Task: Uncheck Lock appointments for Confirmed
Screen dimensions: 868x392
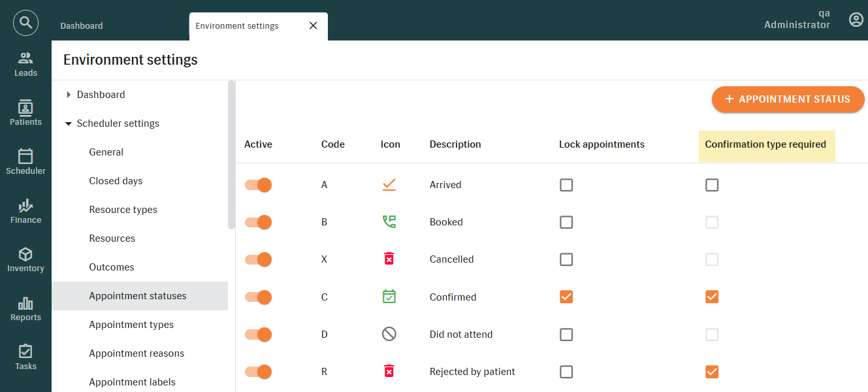Action: (566, 297)
